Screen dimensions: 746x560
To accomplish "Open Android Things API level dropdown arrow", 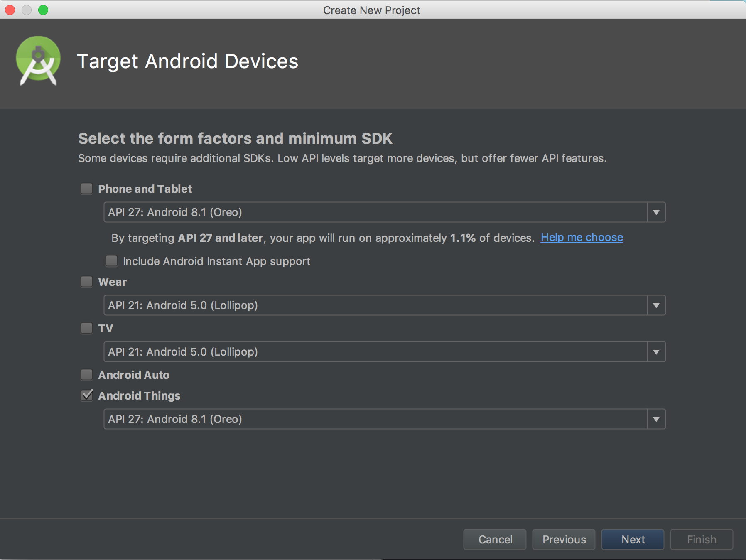I will [656, 419].
